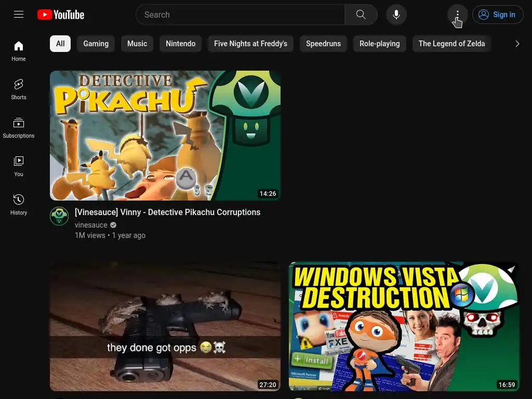Select the Music filter chip
Screen dimensions: 532x399
137,44
